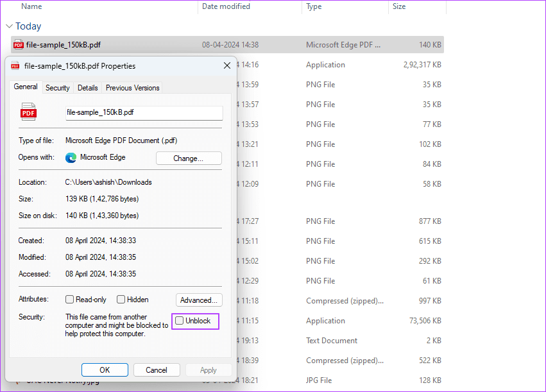Select the PNG File row sized 84 KB
The width and height of the screenshot is (546, 392).
340,164
